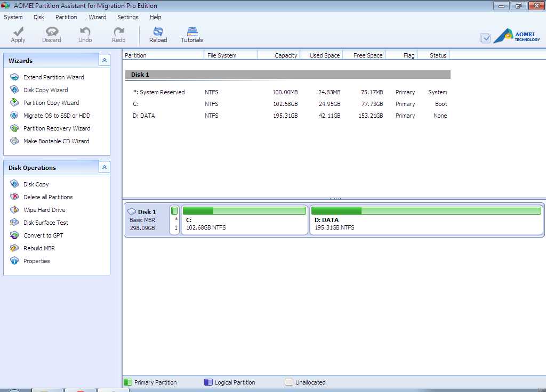
Task: Select the C: partition row in list
Action: tap(287, 104)
